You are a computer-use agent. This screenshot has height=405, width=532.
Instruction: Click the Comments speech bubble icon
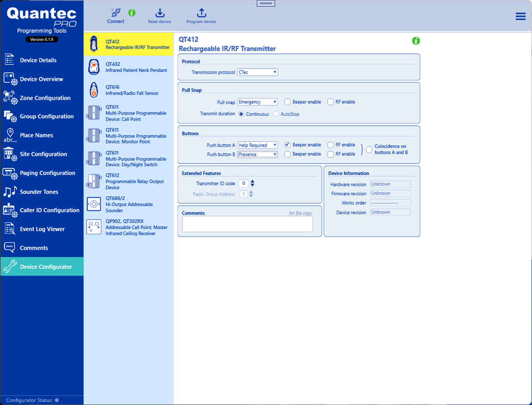click(9, 248)
